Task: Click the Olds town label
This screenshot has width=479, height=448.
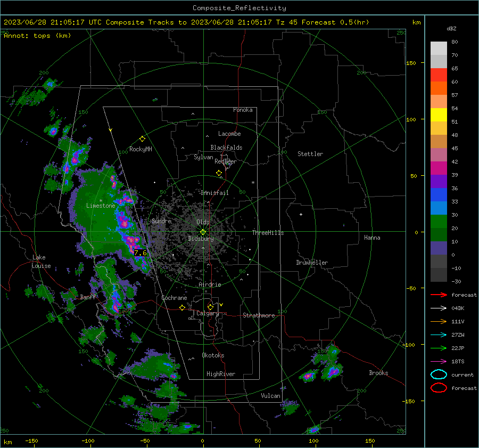Action: (203, 222)
